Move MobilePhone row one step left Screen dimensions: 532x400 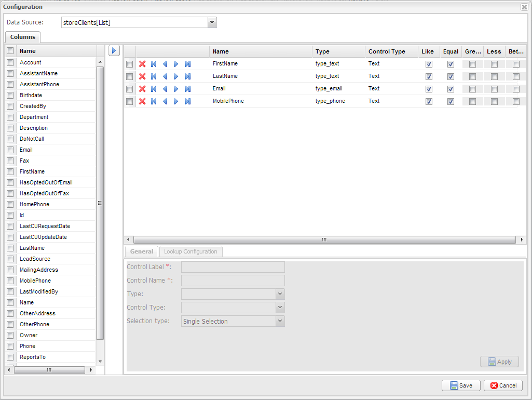(165, 101)
